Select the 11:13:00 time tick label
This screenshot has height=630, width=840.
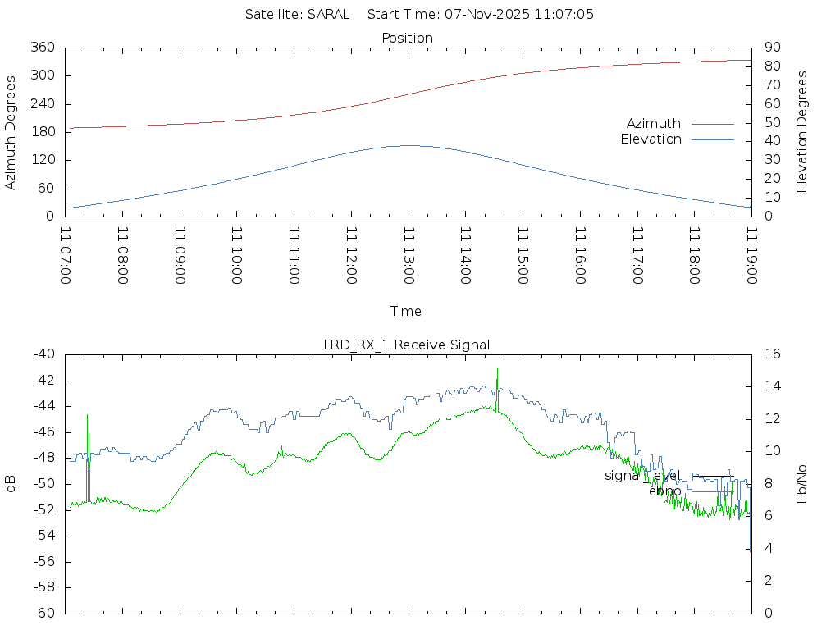tap(408, 256)
